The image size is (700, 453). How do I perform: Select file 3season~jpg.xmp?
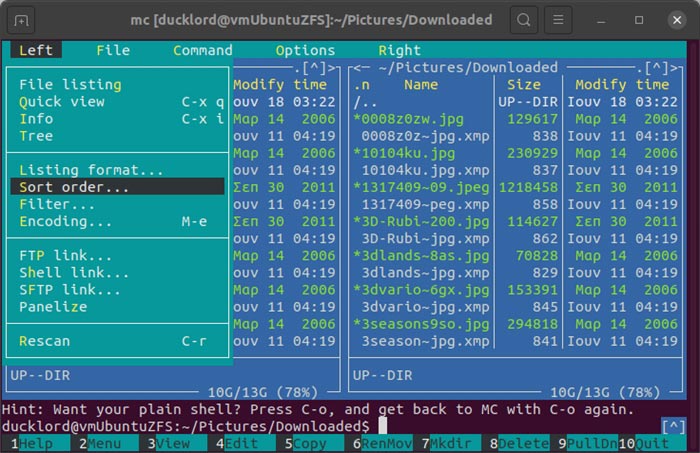[x=423, y=341]
